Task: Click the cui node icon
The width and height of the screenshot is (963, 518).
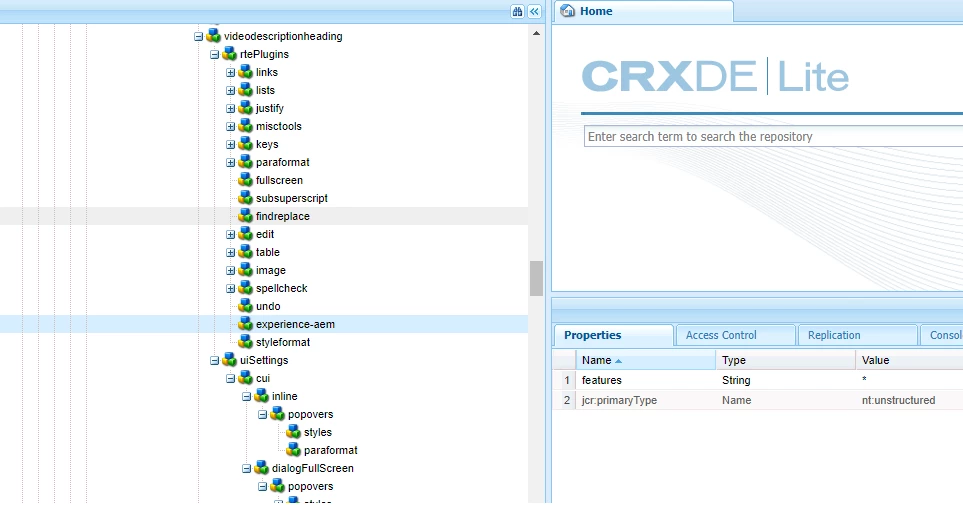Action: point(246,378)
